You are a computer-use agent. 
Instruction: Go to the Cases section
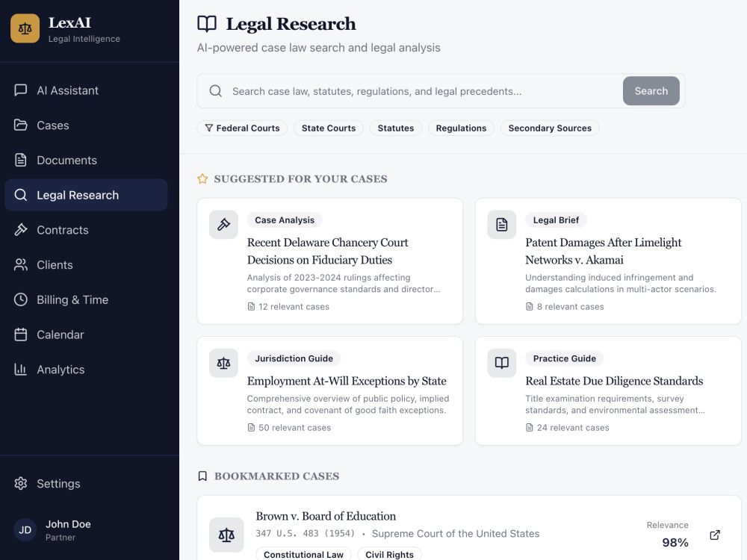pos(86,125)
